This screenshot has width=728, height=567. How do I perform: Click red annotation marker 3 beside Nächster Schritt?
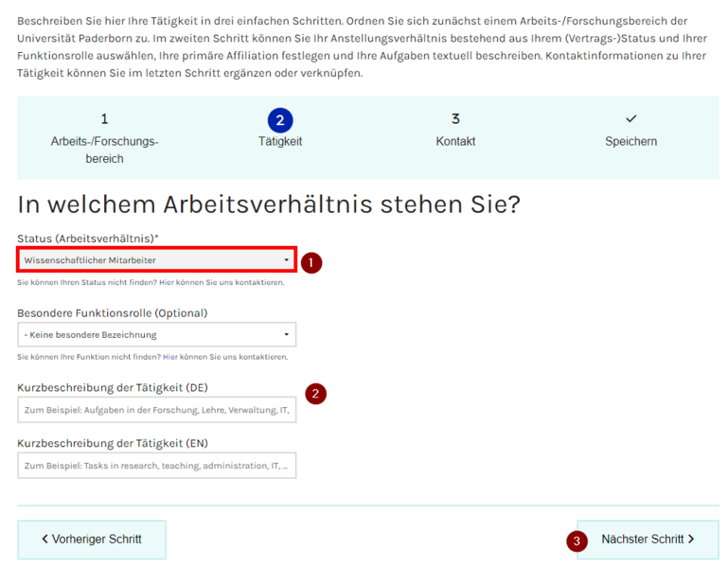pos(576,541)
